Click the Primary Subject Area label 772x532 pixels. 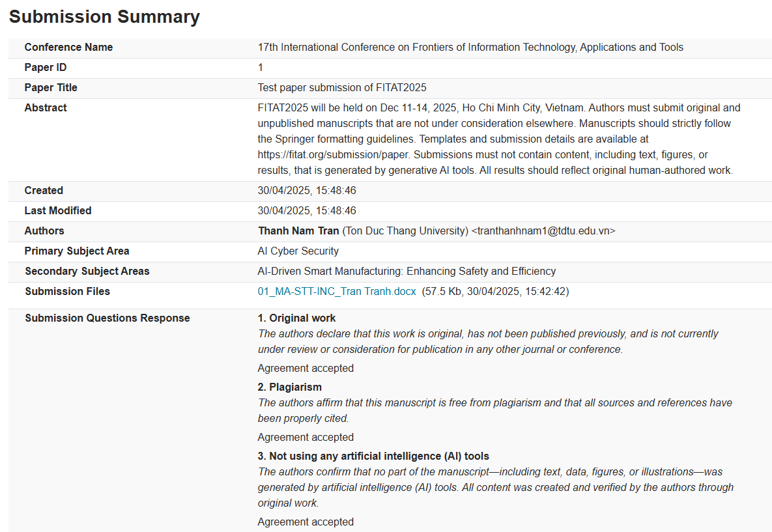coord(77,251)
